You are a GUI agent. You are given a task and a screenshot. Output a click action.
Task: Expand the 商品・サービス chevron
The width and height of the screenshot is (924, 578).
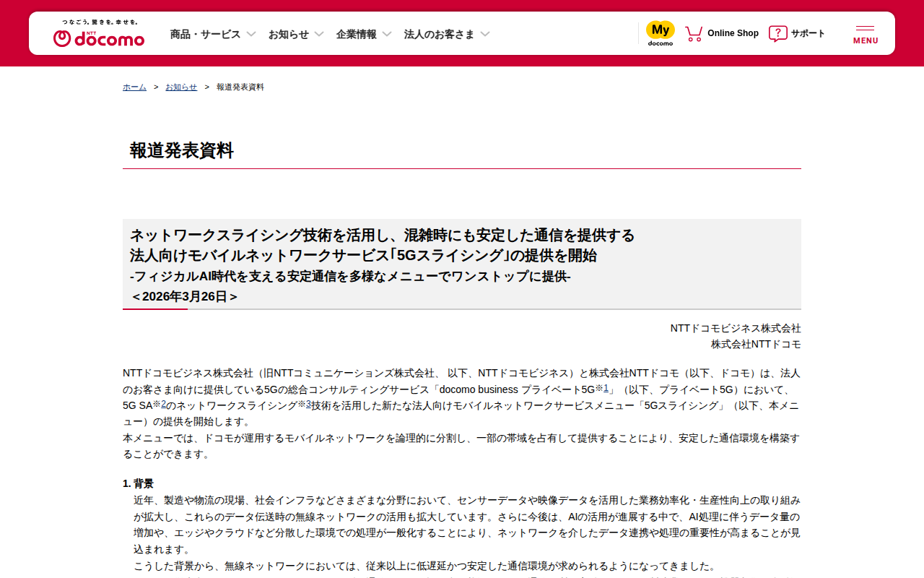coord(251,34)
